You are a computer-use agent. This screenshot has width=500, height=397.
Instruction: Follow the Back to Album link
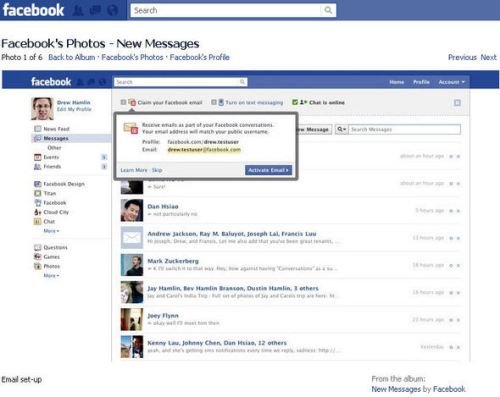72,57
